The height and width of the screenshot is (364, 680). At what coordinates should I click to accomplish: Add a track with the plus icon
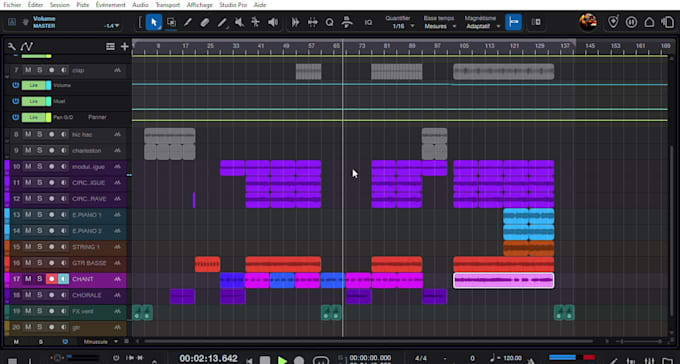pos(124,46)
